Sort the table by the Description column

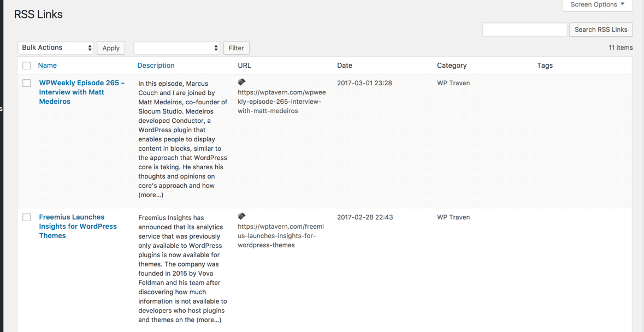(x=156, y=66)
